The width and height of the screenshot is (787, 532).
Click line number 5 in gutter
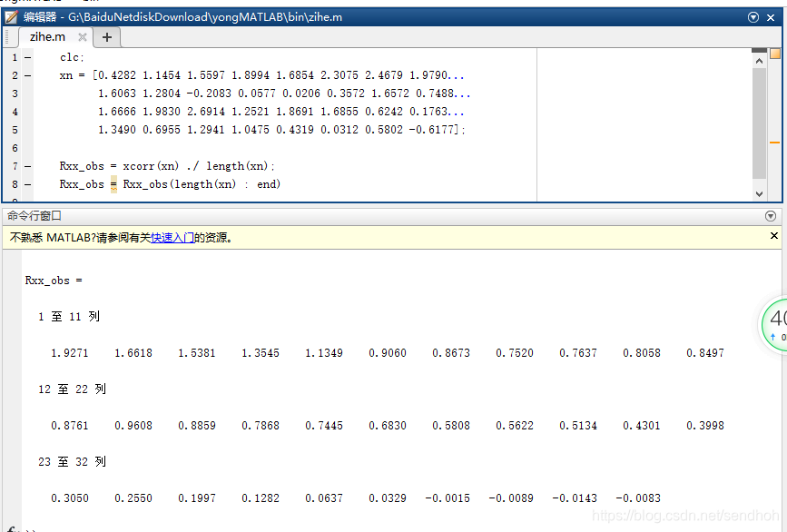[x=15, y=130]
